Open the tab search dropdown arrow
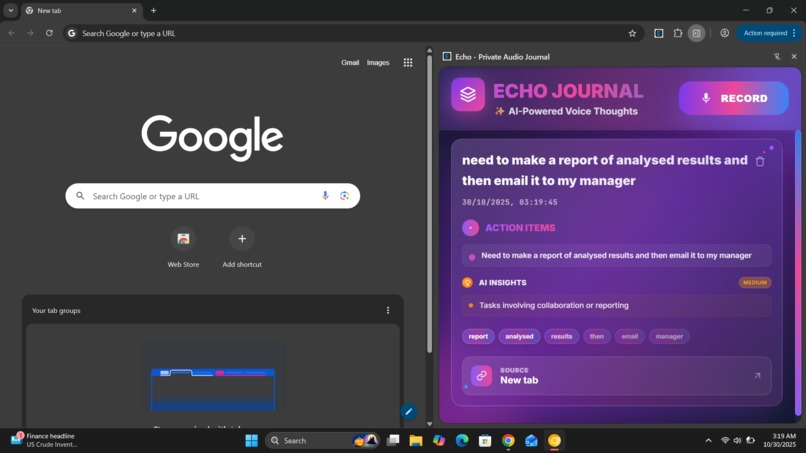Image resolution: width=806 pixels, height=453 pixels. coord(11,10)
